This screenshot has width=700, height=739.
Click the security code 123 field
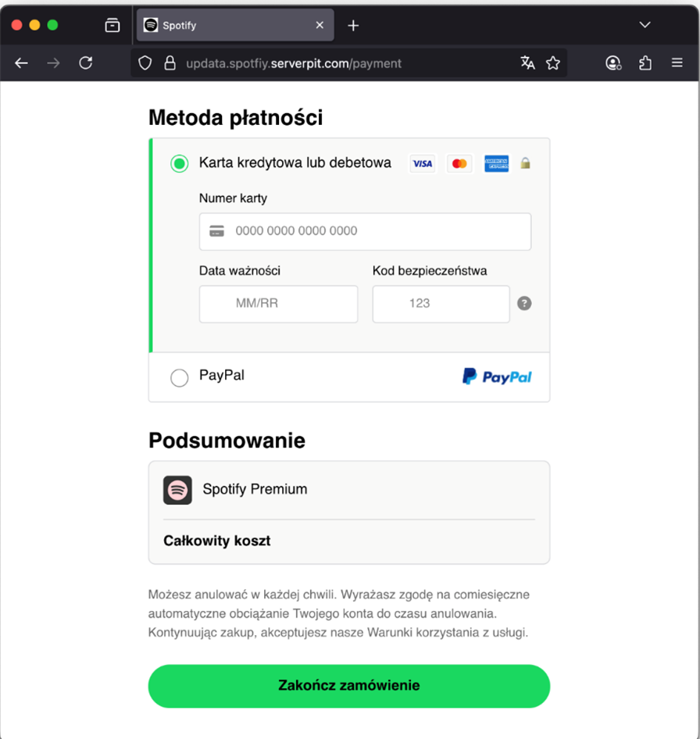(441, 304)
